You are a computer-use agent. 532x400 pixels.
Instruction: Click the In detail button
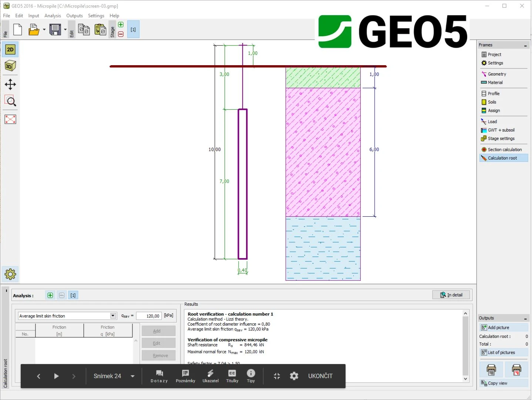[x=451, y=295]
